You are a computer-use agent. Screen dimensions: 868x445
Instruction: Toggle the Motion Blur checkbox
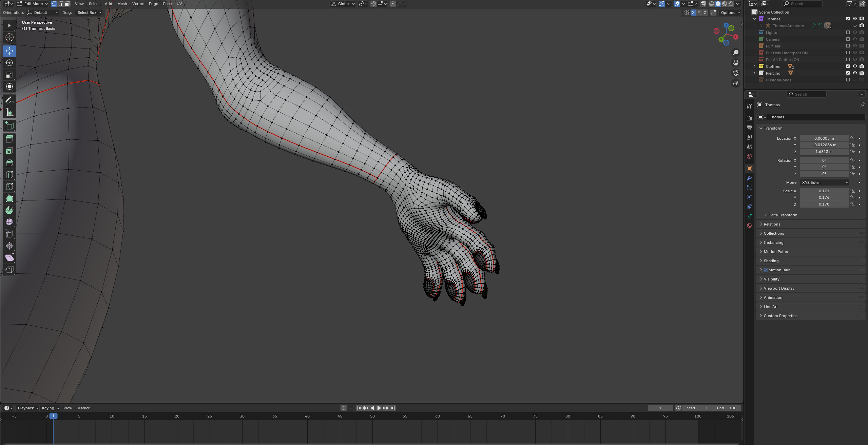click(x=766, y=270)
